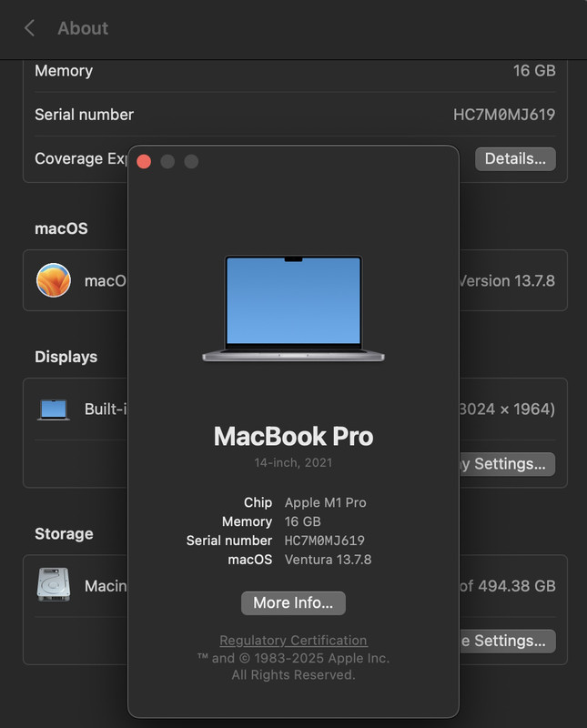This screenshot has height=728, width=587.
Task: Click the Macintosh HD drive icon
Action: click(54, 584)
